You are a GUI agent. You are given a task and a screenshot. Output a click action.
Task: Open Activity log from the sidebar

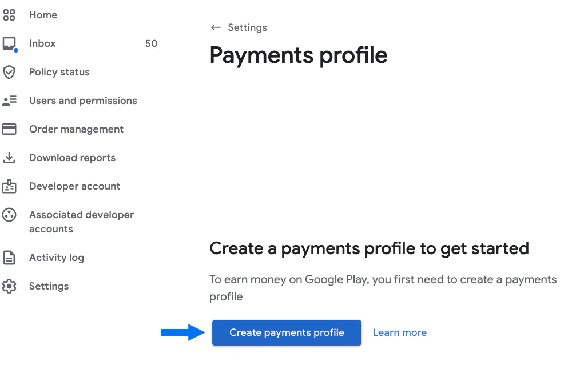[x=56, y=258]
